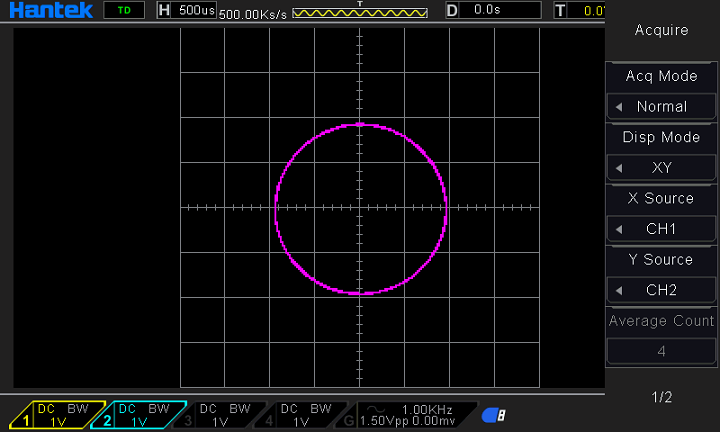Go to menu page 1/2 indicator
This screenshot has height=432, width=720.
pyautogui.click(x=661, y=397)
